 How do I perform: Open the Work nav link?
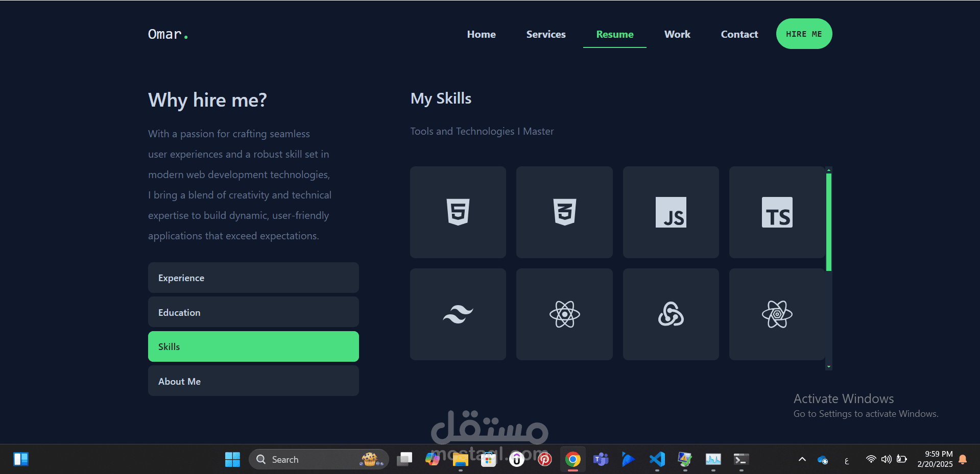point(677,34)
